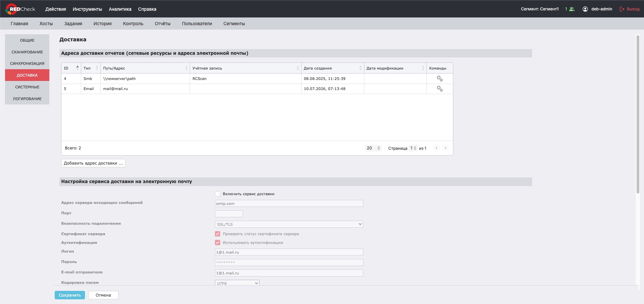The height and width of the screenshot is (304, 644).
Task: Select СИНХРОНИЗАЦИЯ settings section
Action: (27, 63)
